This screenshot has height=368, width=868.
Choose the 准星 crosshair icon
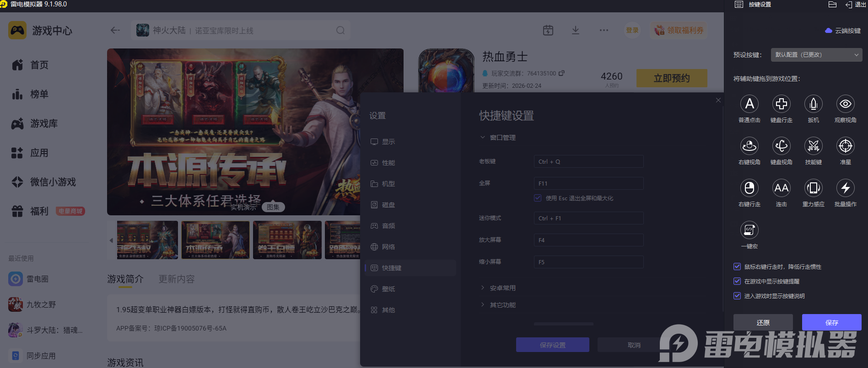(x=846, y=146)
